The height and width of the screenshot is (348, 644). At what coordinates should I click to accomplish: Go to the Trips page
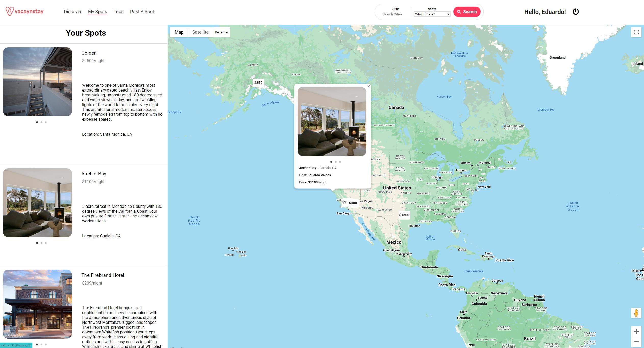coord(118,12)
